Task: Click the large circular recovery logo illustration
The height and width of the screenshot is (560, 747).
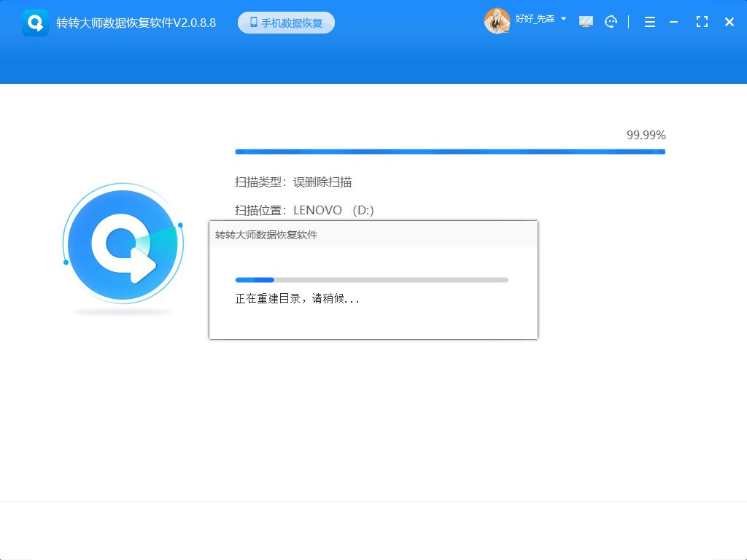Action: click(x=123, y=244)
